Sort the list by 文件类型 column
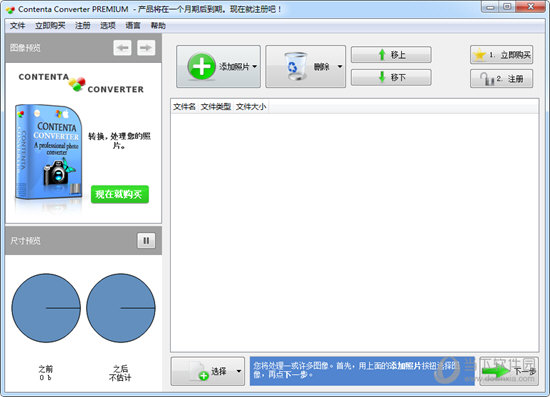 (x=216, y=107)
